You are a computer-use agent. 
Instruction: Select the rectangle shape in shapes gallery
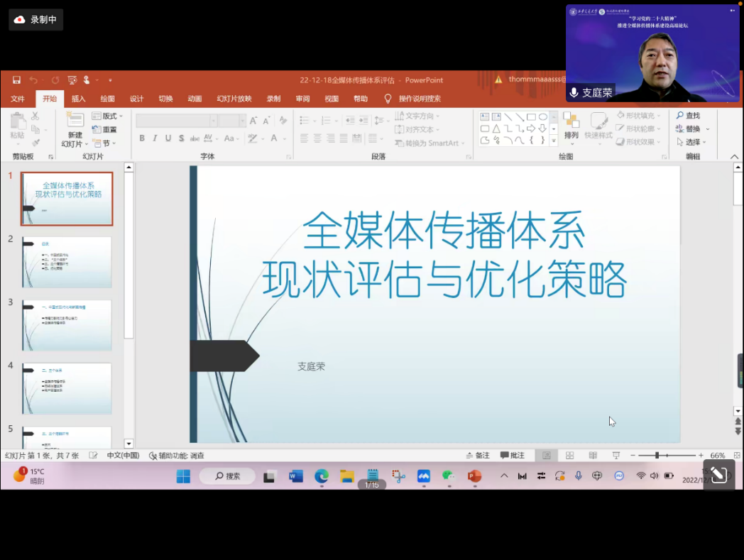point(531,117)
